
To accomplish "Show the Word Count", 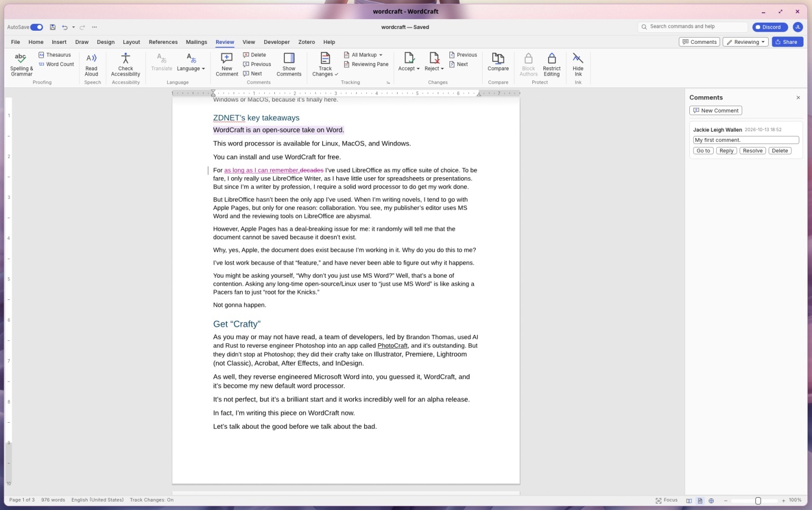I will [x=56, y=65].
